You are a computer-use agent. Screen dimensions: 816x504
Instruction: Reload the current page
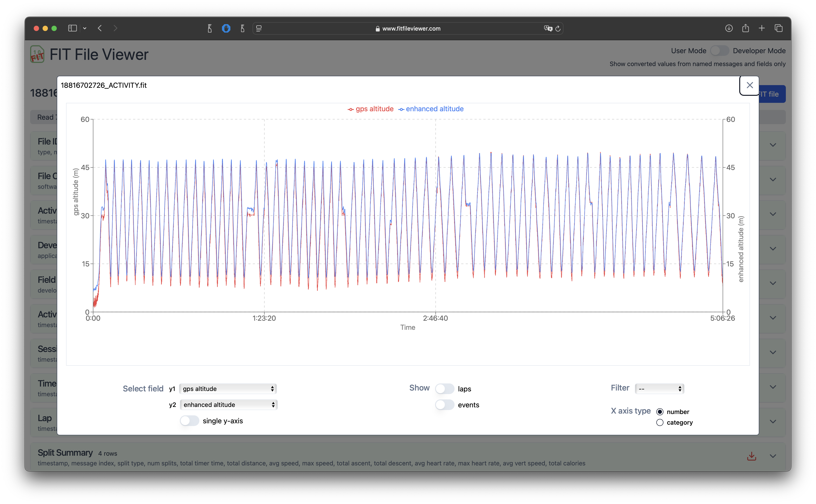tap(558, 29)
